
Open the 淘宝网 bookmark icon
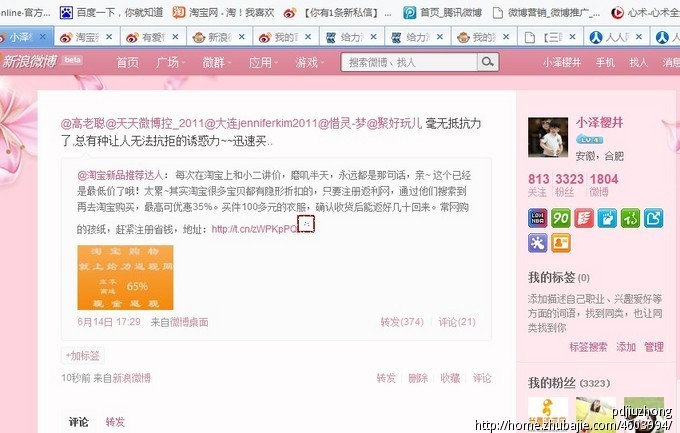(179, 13)
